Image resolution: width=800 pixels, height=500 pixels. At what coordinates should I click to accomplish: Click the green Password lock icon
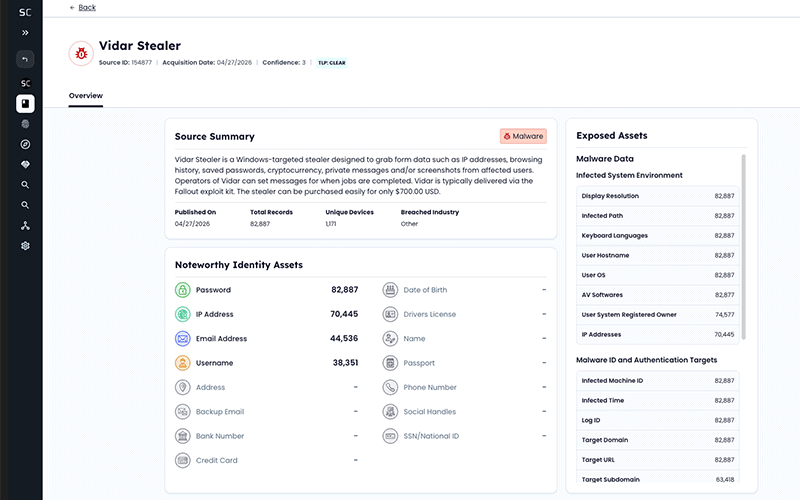[183, 290]
